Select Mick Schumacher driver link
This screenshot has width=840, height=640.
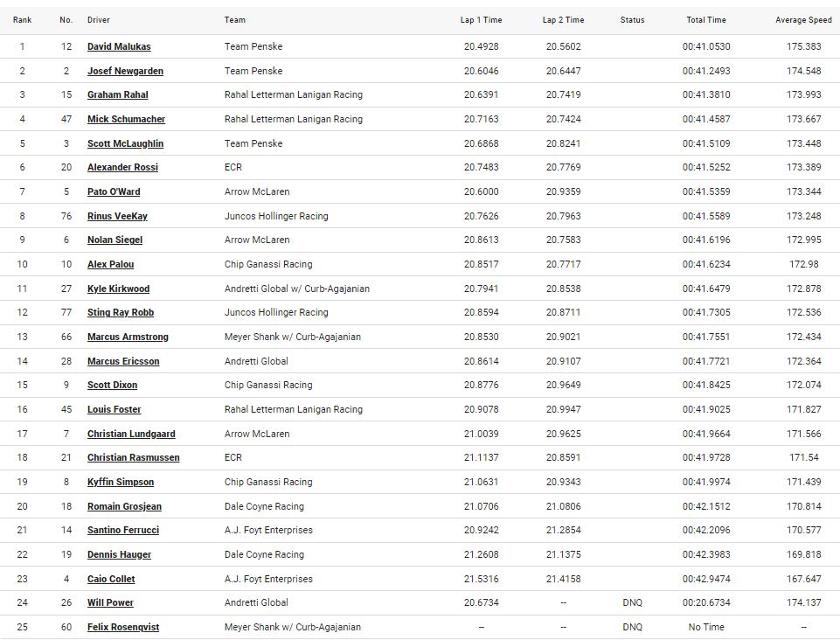126,119
